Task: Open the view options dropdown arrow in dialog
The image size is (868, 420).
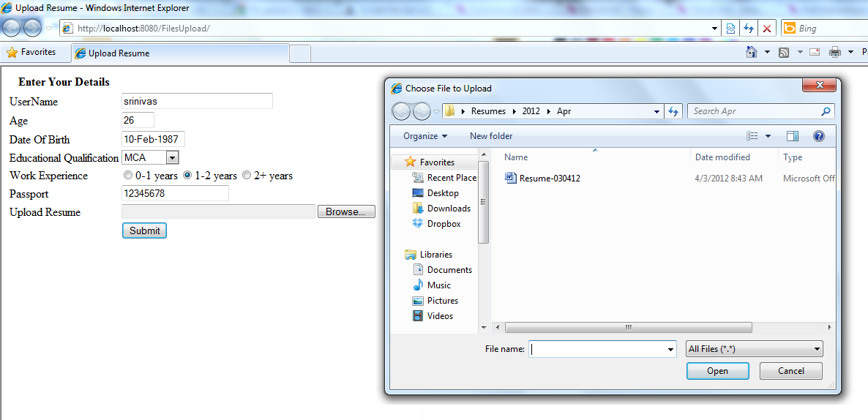Action: [768, 136]
